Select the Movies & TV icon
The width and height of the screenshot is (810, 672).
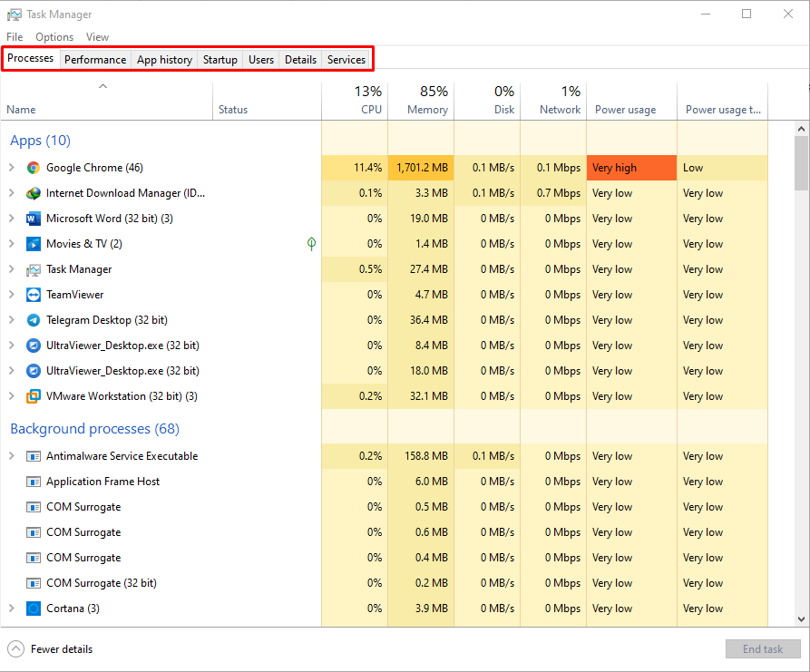34,244
